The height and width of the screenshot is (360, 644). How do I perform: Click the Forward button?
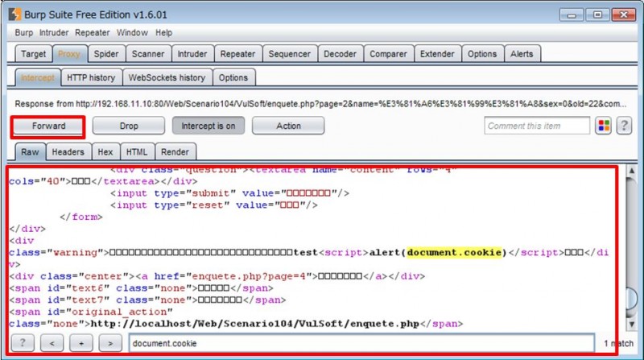coord(48,126)
